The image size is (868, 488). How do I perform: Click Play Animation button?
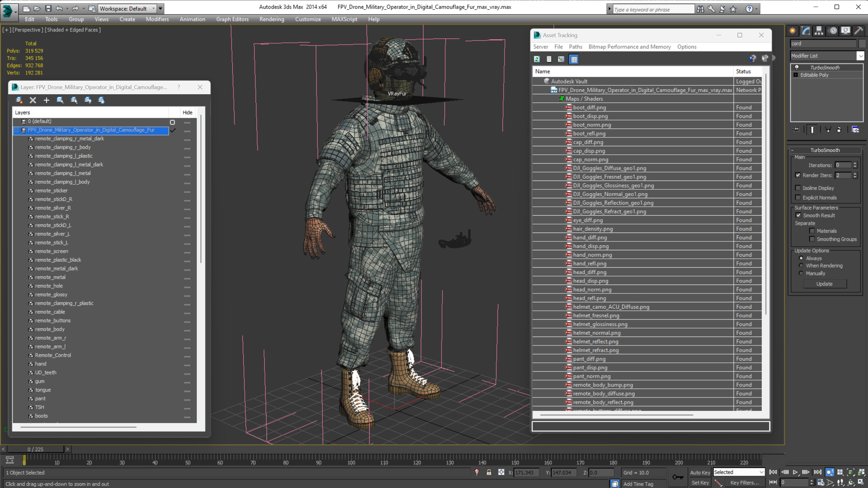795,472
